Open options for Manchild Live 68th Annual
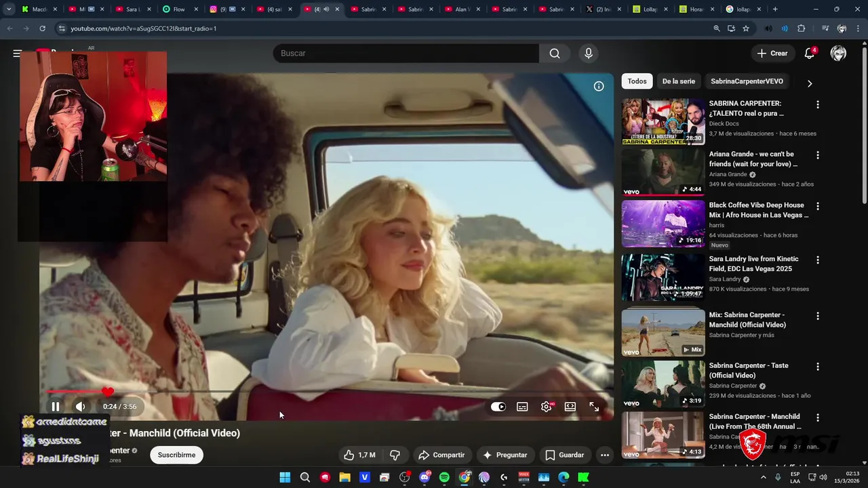The image size is (868, 488). pyautogui.click(x=818, y=418)
